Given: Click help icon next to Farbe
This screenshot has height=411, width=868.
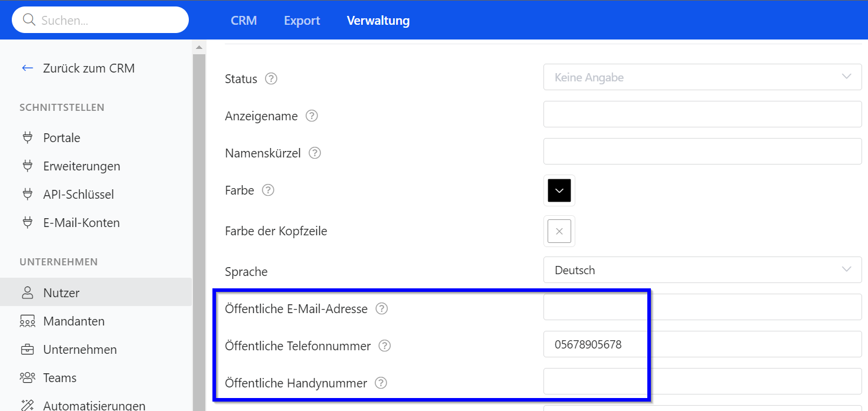Looking at the screenshot, I should (268, 190).
